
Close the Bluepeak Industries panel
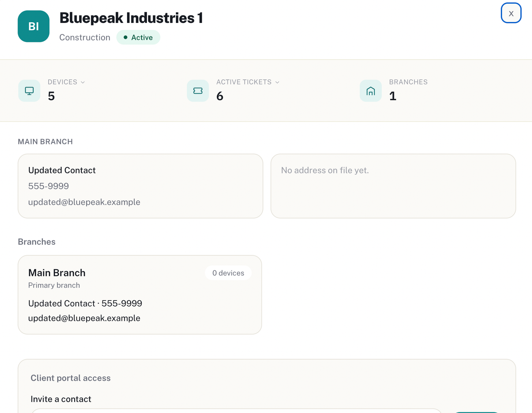click(511, 13)
